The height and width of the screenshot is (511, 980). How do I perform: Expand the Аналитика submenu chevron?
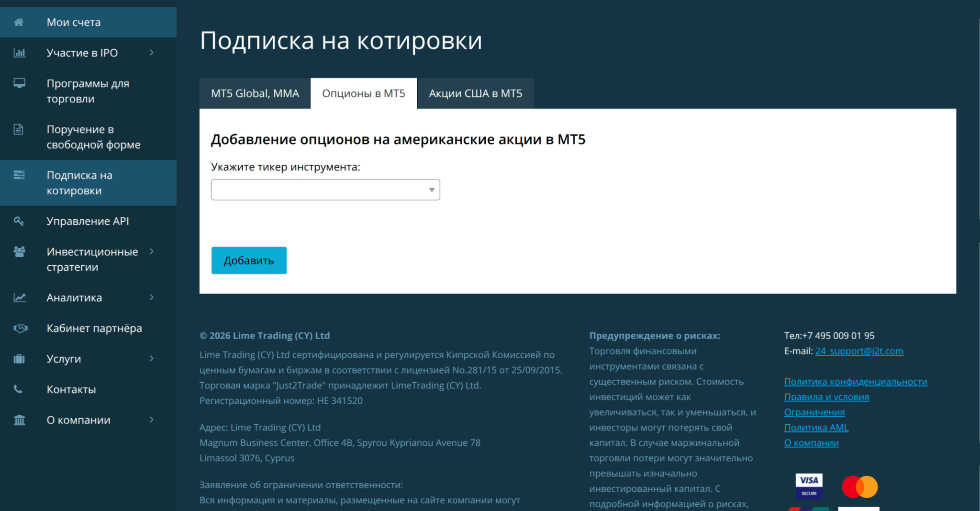(x=152, y=297)
